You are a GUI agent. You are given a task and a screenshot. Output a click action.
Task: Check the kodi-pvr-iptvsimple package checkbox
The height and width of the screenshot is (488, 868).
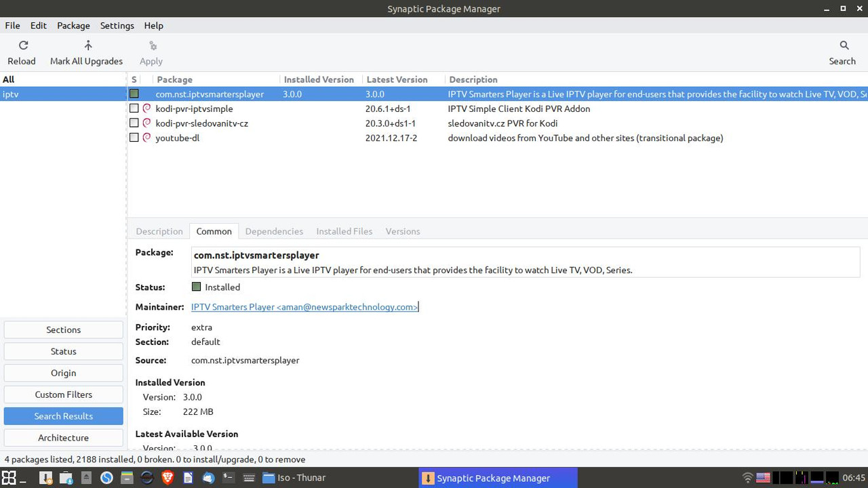pyautogui.click(x=134, y=108)
